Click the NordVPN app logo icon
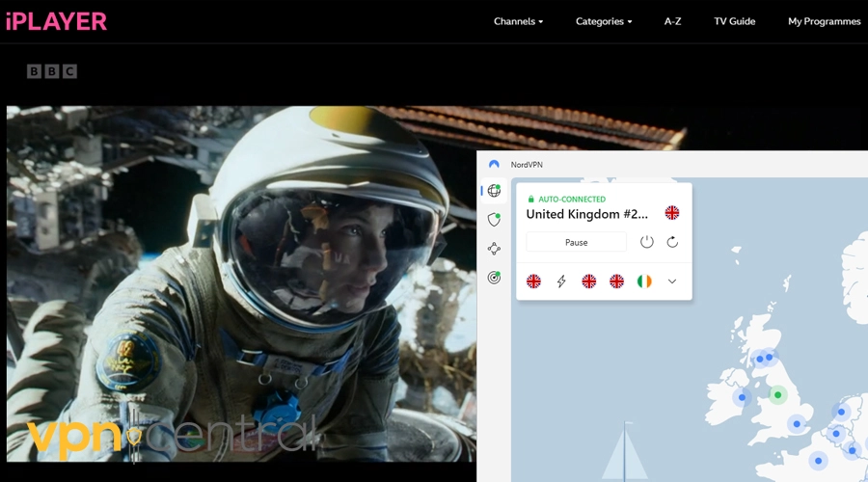 tap(495, 164)
